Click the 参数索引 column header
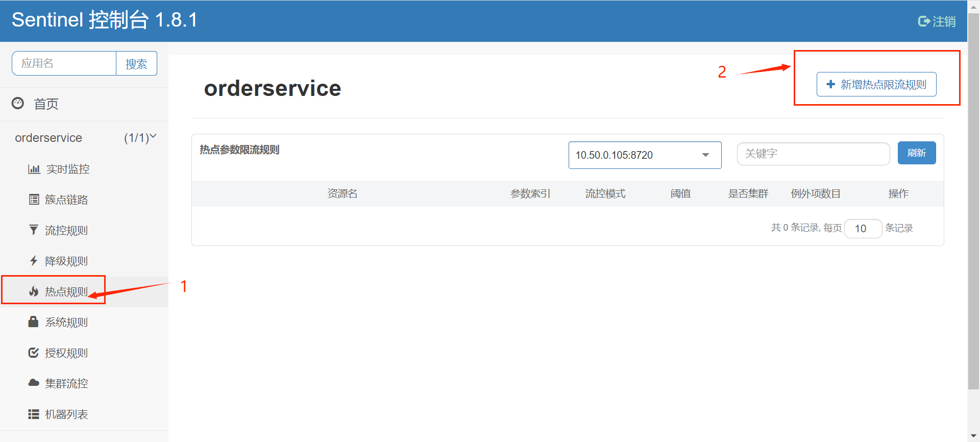Image resolution: width=980 pixels, height=442 pixels. pyautogui.click(x=530, y=193)
